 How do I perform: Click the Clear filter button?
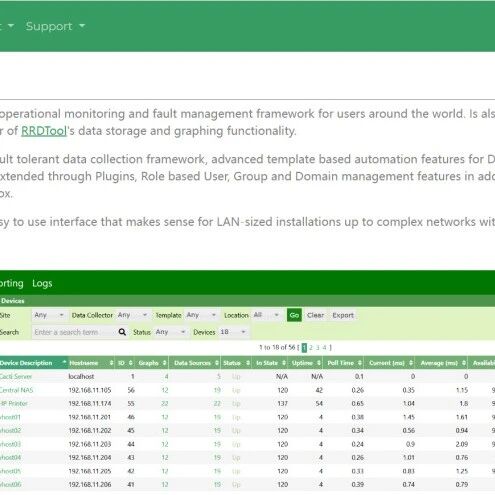click(x=315, y=315)
